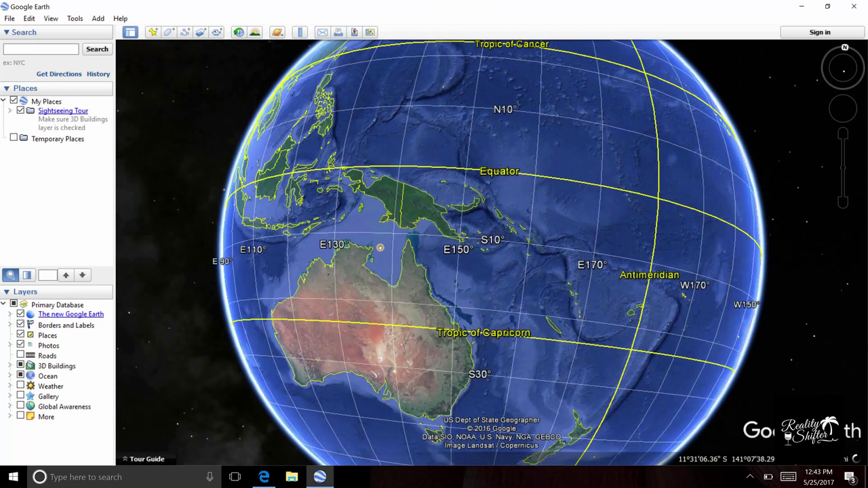Enable the Weather layer checkbox
Screen dimensions: 868x488
click(x=20, y=386)
